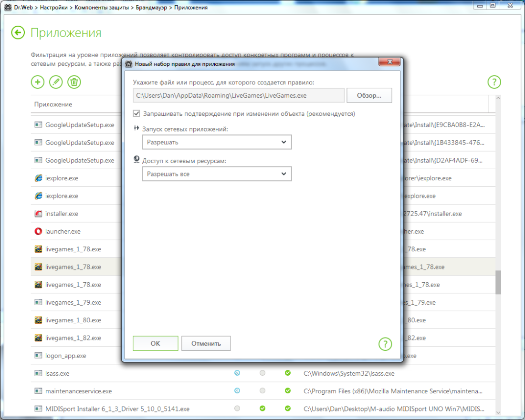
Task: Click the livegames_1_79.exe icon
Action: coord(39,302)
